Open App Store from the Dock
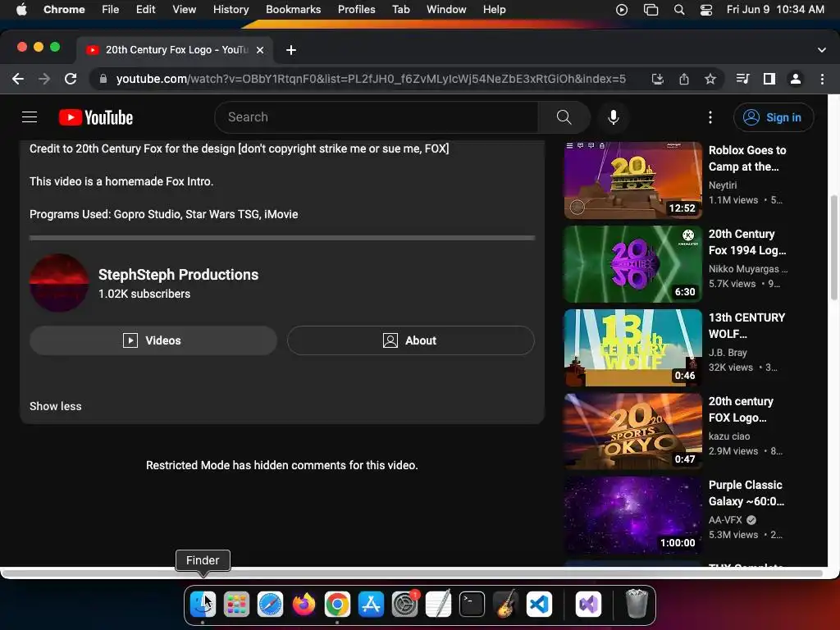Screen dimensions: 840x630 pyautogui.click(x=371, y=605)
